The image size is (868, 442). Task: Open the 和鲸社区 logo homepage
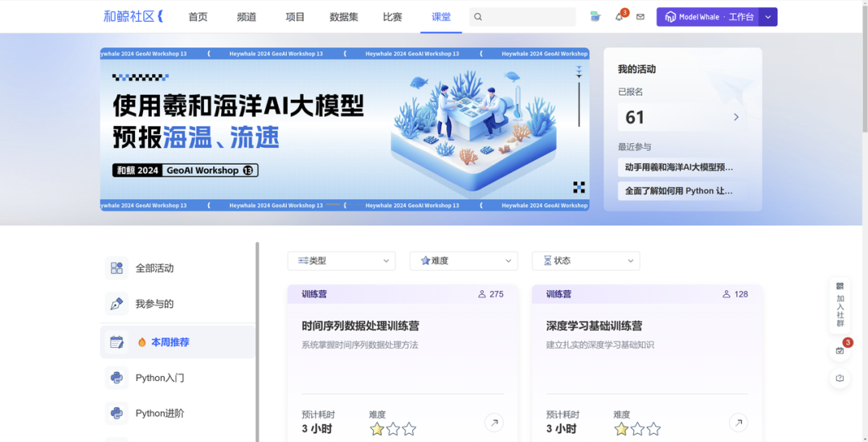tap(133, 17)
